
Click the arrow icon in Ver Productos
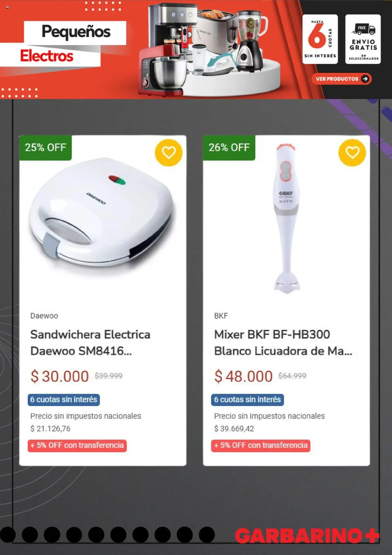pos(365,79)
